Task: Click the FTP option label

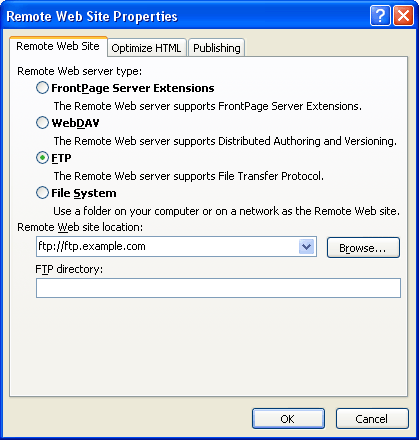Action: point(61,158)
